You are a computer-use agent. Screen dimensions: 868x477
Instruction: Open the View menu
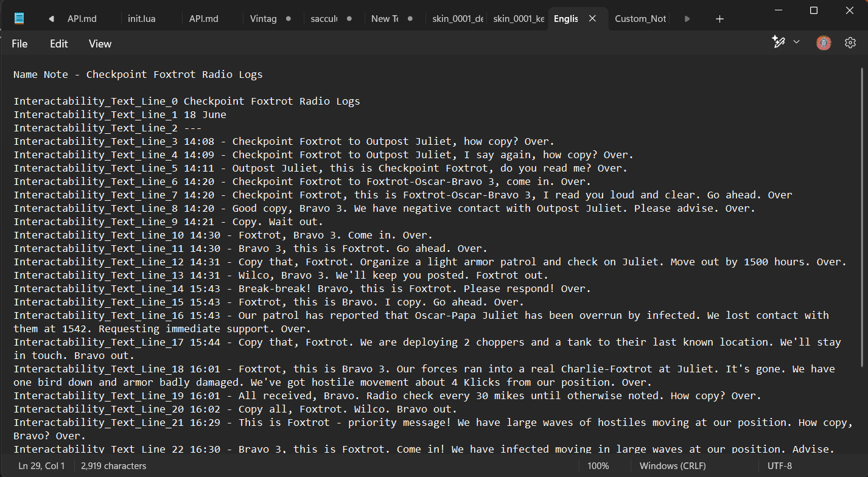(x=100, y=44)
